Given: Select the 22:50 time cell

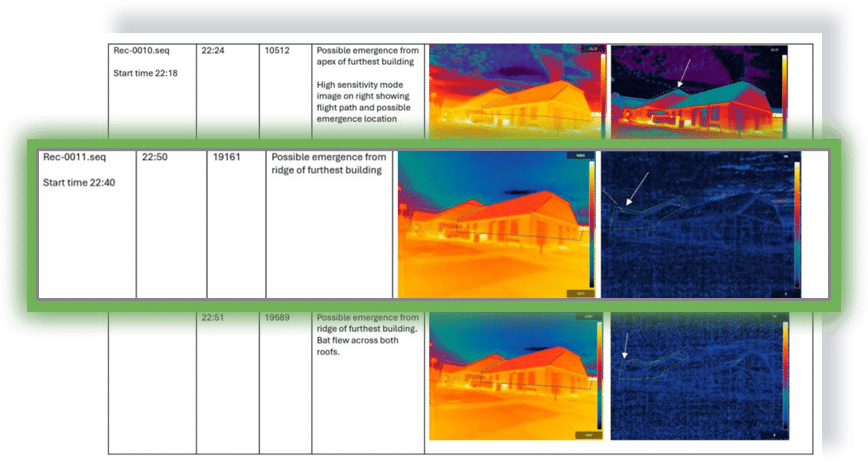Looking at the screenshot, I should 172,224.
